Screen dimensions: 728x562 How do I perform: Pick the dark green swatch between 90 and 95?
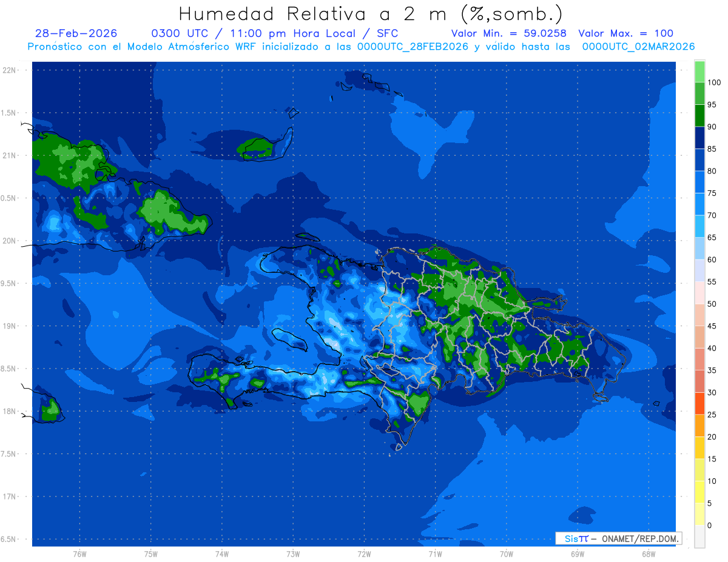699,115
